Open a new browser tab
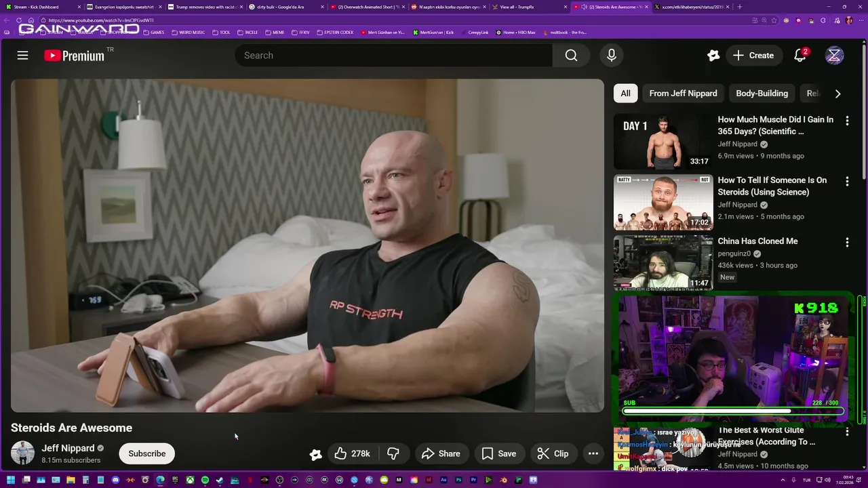Screen dimensions: 868x488 [739, 7]
